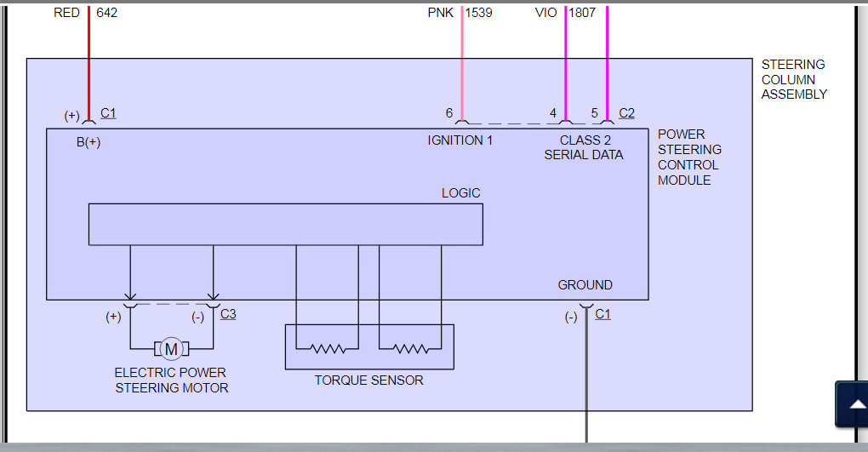This screenshot has height=452, width=868.
Task: Select the 'TORQUE SENSOR' label
Action: click(x=368, y=380)
